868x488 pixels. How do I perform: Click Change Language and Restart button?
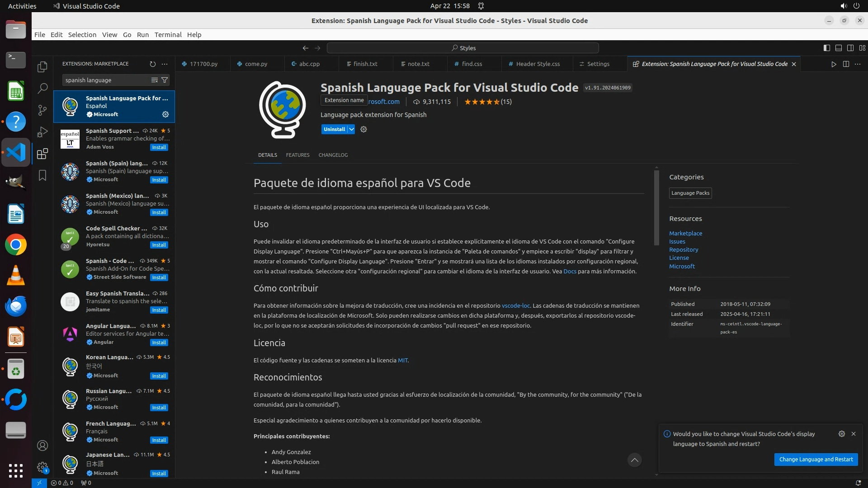(816, 460)
